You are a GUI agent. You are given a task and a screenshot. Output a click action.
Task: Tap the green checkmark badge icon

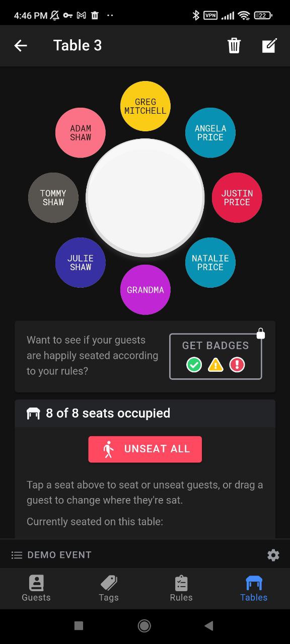(x=194, y=365)
